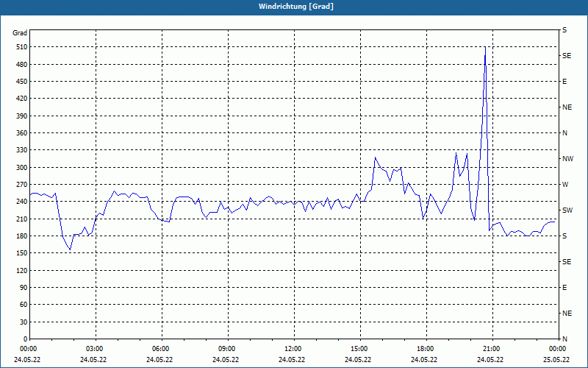Image resolution: width=588 pixels, height=368 pixels.
Task: Click the blue line's peak at 510 degrees
Action: click(485, 47)
